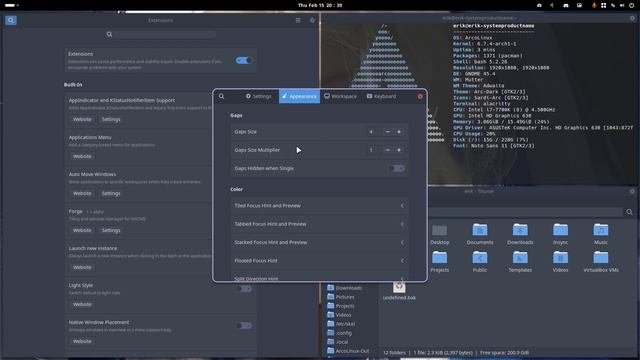
Task: Select the Appearance tab in Forge preferences
Action: pyautogui.click(x=299, y=96)
